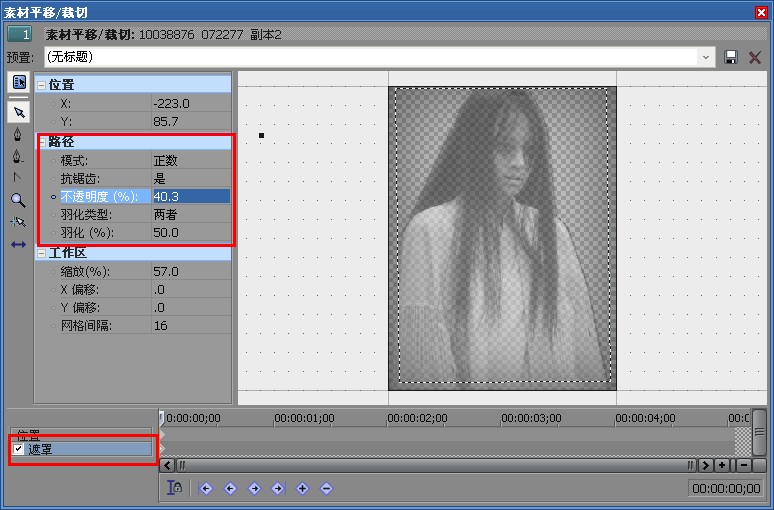
Task: Edit the 网格间隔 value 16
Action: (191, 325)
